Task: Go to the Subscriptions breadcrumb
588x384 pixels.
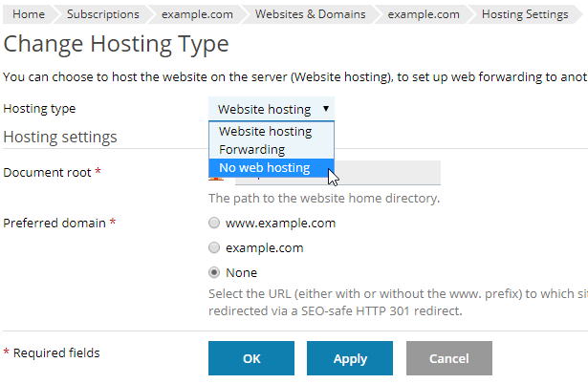Action: click(102, 14)
